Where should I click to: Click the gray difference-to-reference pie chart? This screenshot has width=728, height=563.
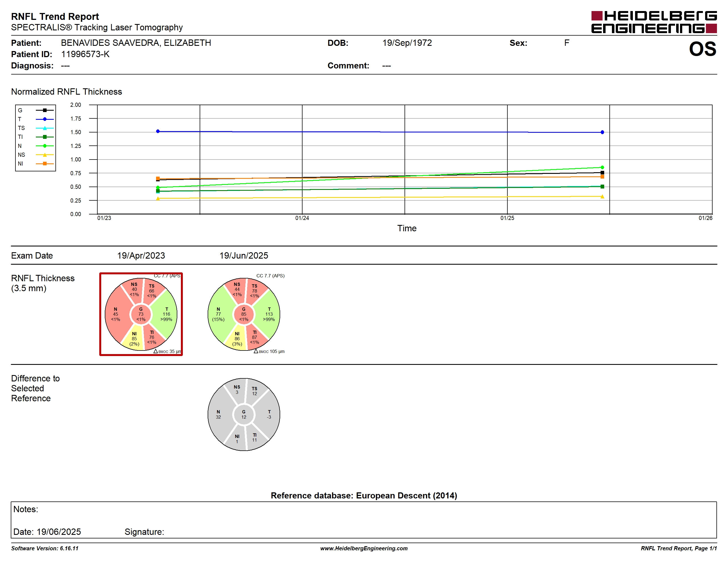click(x=244, y=414)
